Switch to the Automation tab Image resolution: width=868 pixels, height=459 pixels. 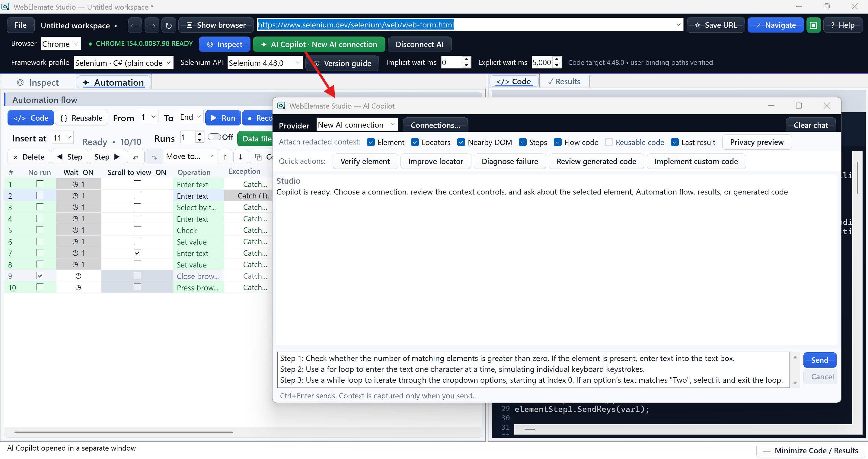(x=113, y=83)
